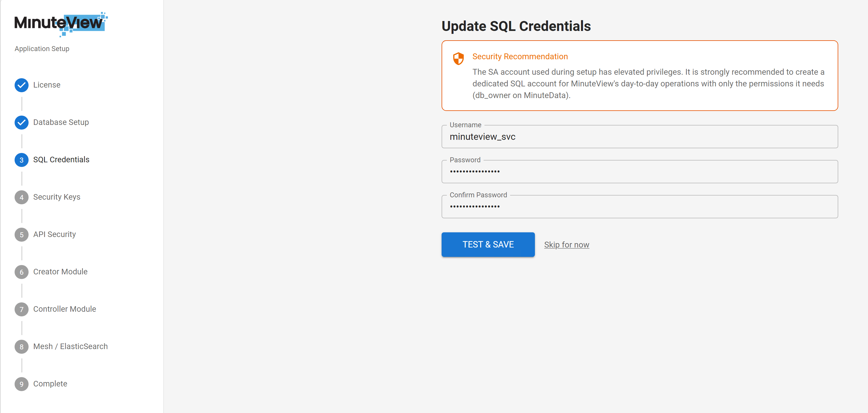Click the orange security shield icon

tap(458, 58)
